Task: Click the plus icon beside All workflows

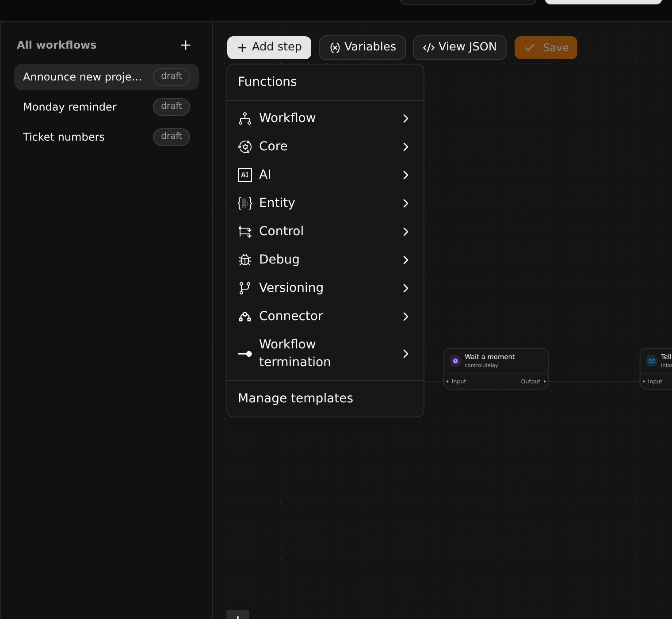Action: pyautogui.click(x=186, y=45)
